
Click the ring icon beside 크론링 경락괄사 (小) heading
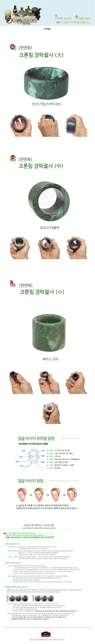[13, 284]
